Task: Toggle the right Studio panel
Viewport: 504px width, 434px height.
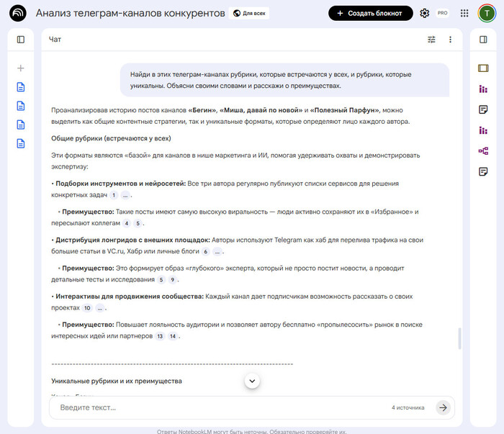Action: [x=483, y=40]
